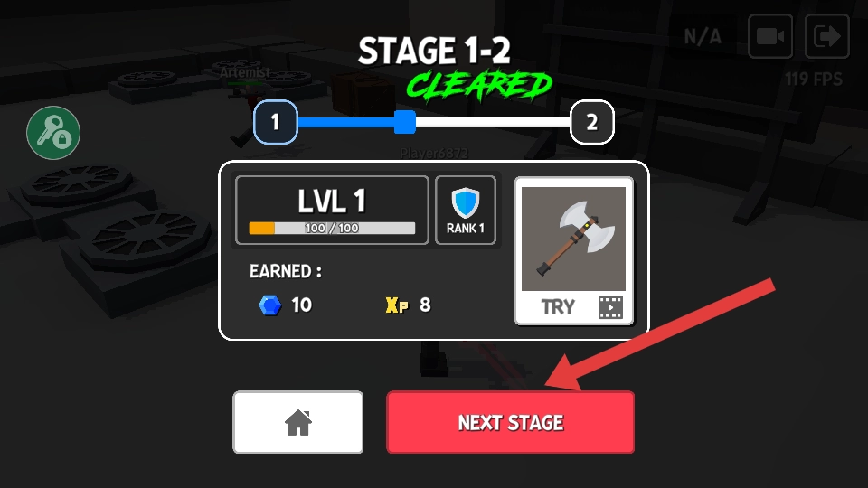Click the N/A indicator text
868x488 pixels.
703,37
